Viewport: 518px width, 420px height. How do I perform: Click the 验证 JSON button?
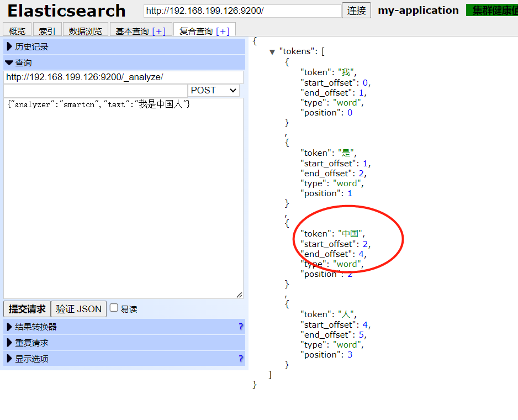point(78,309)
